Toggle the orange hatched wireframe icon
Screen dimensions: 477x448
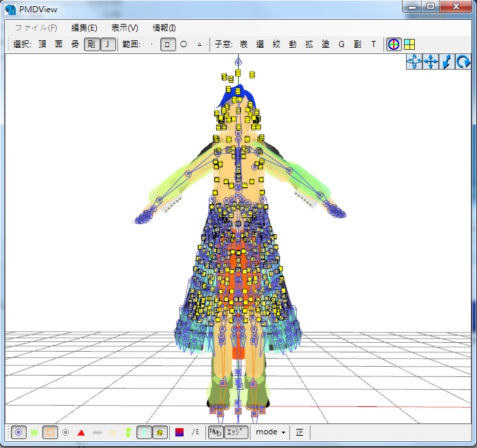point(50,432)
